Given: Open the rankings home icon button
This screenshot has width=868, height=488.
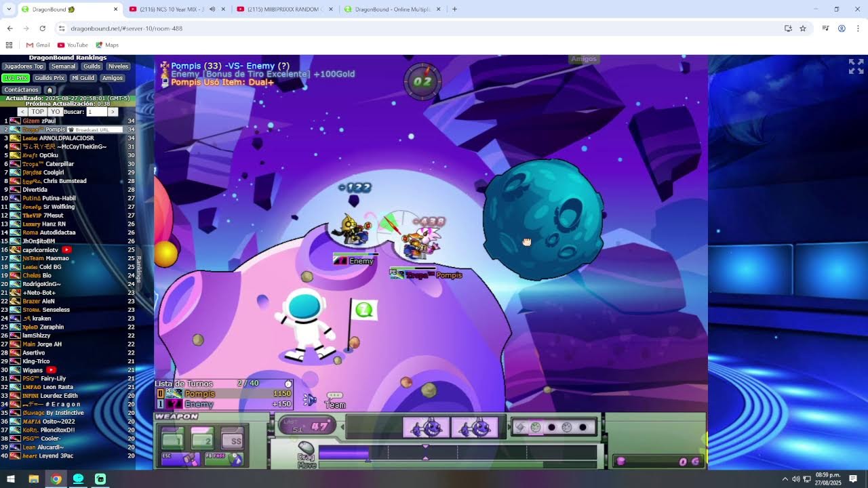Looking at the screenshot, I should coord(49,89).
